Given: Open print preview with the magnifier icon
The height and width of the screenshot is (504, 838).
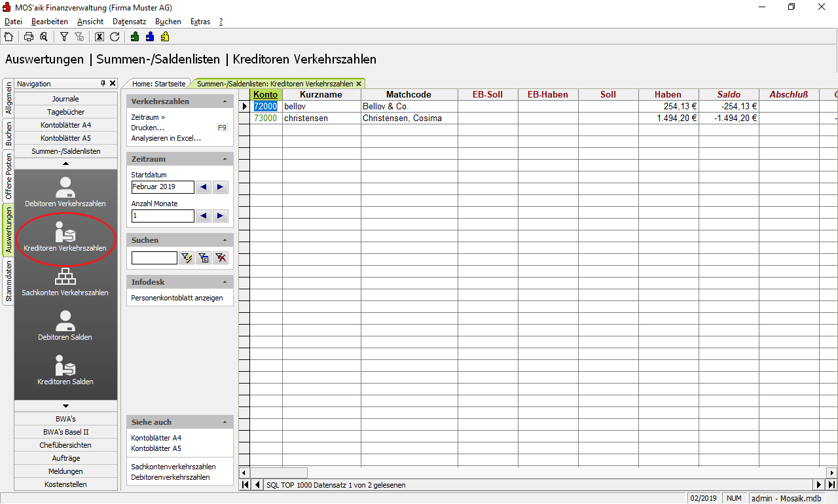Looking at the screenshot, I should (43, 37).
